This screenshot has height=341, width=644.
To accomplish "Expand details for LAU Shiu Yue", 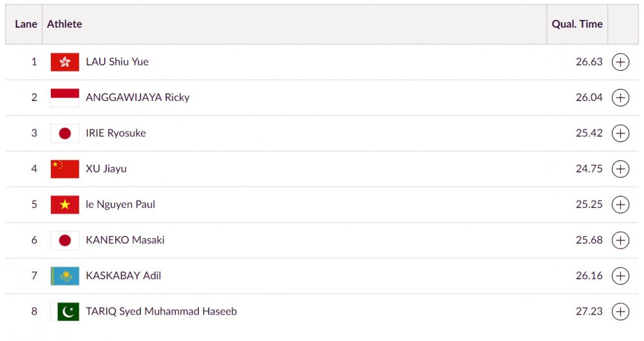I will point(620,62).
